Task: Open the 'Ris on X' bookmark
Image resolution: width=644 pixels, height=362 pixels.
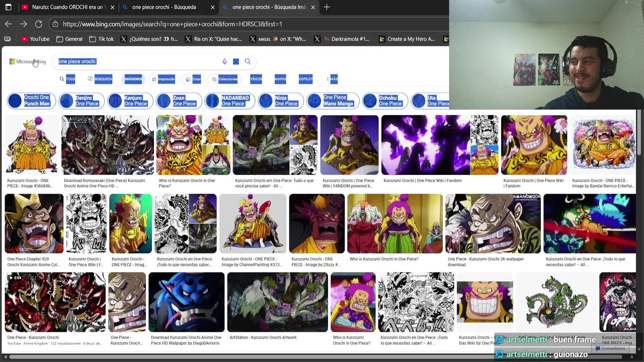Action: (x=213, y=39)
